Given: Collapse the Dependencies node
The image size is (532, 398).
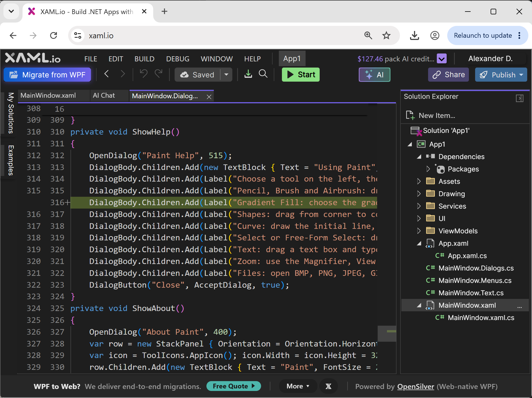Looking at the screenshot, I should pos(419,157).
